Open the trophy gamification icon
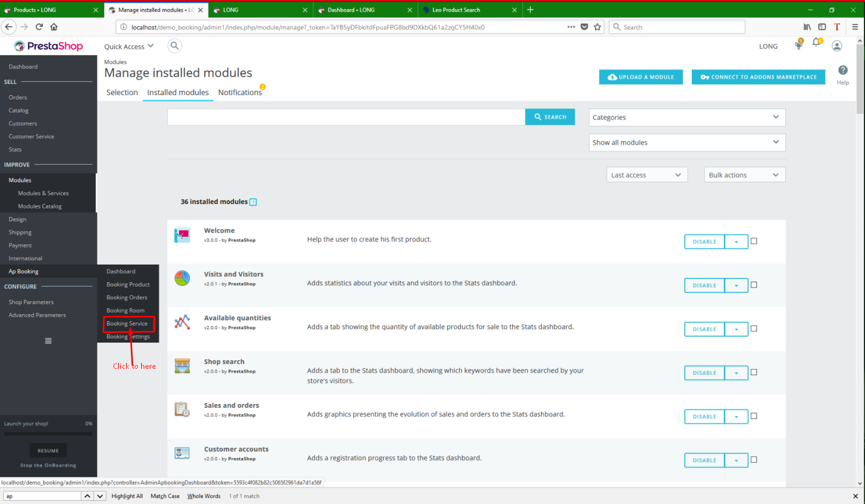 click(x=799, y=44)
